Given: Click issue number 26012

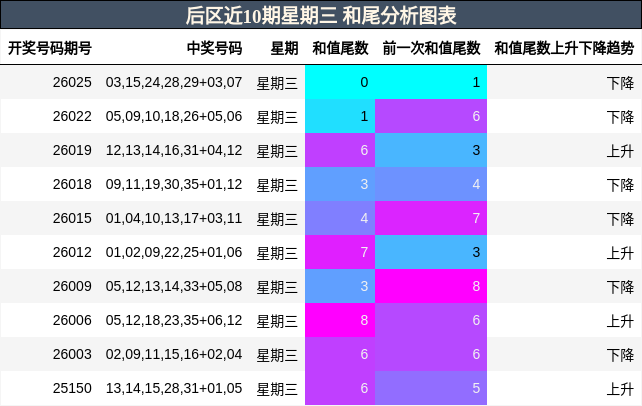Looking at the screenshot, I should tap(72, 252).
